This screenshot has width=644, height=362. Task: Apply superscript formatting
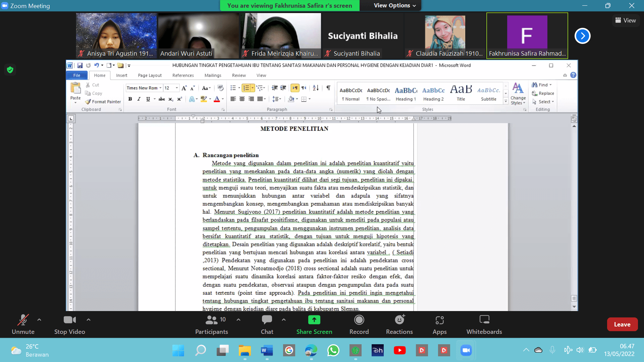click(179, 99)
